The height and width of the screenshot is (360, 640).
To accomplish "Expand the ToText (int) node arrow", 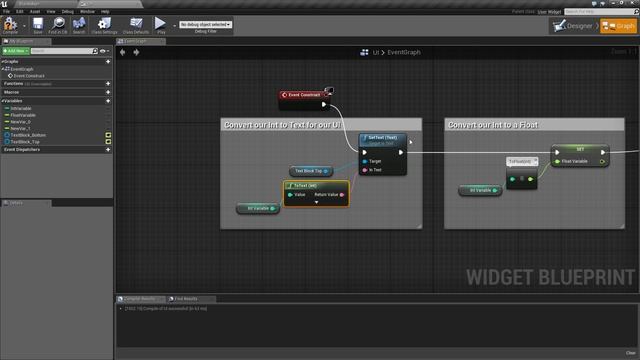I will (316, 202).
